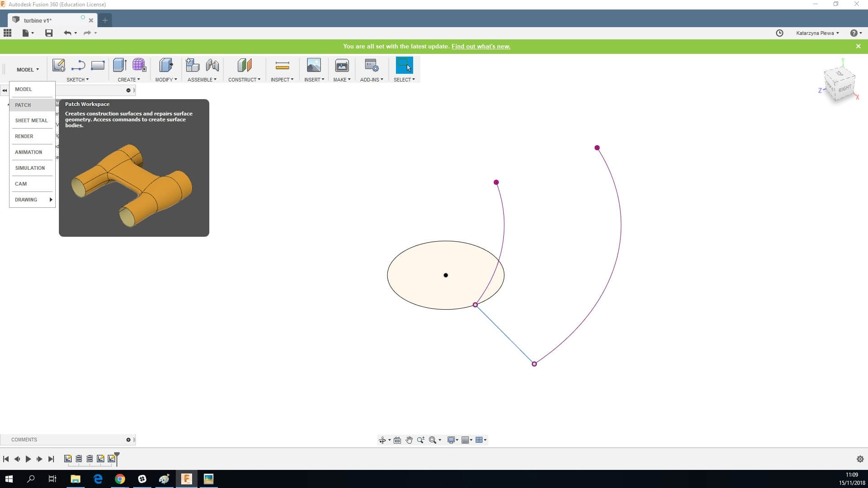
Task: Click the Offset Plane construct icon
Action: click(244, 65)
